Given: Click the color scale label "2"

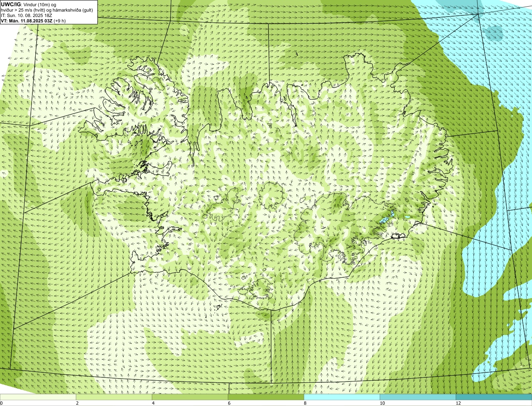Looking at the screenshot, I should 77,403.
